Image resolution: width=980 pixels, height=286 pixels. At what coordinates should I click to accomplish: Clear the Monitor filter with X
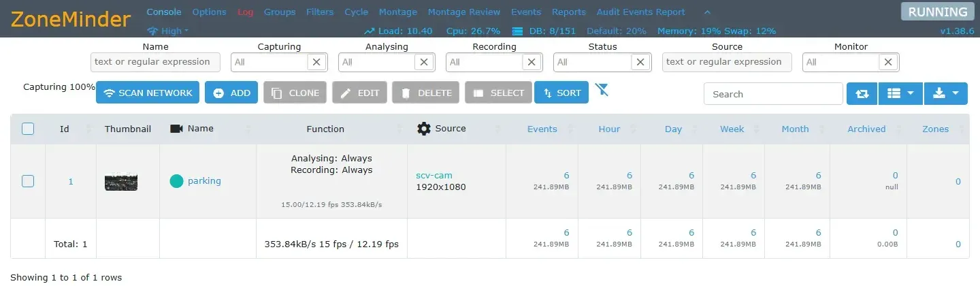click(888, 62)
